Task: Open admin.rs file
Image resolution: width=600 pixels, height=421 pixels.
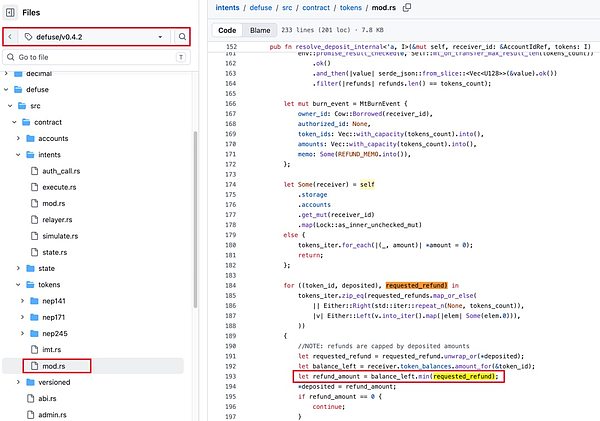Action: [52, 414]
